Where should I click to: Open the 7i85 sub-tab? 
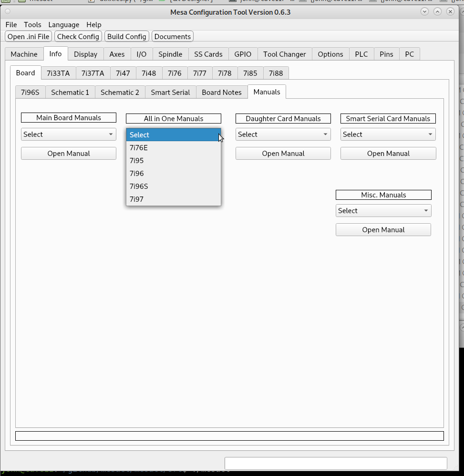tap(250, 73)
